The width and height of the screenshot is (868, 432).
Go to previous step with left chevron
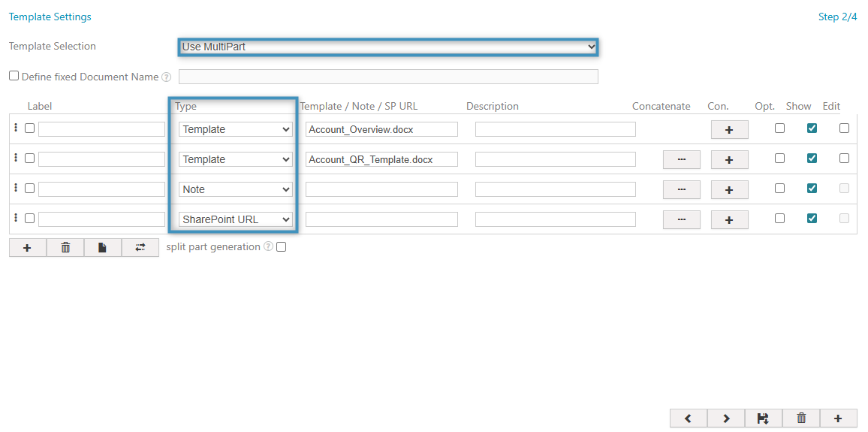689,418
